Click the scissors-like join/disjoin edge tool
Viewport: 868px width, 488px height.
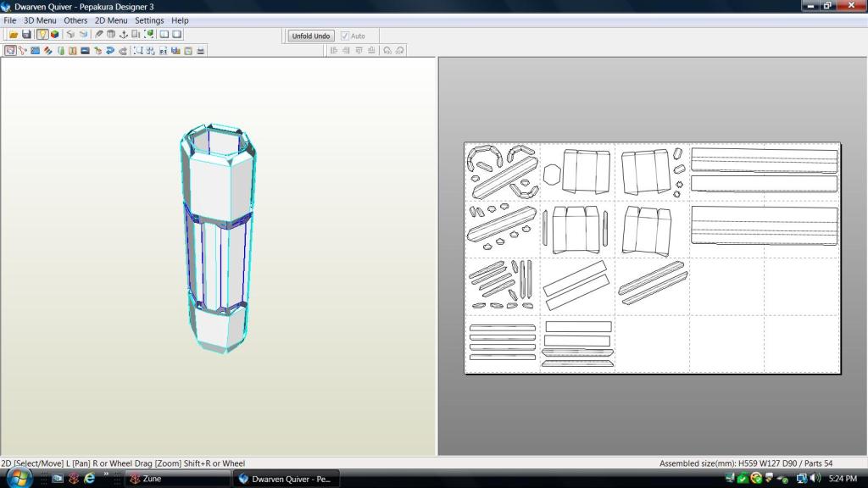pyautogui.click(x=23, y=51)
